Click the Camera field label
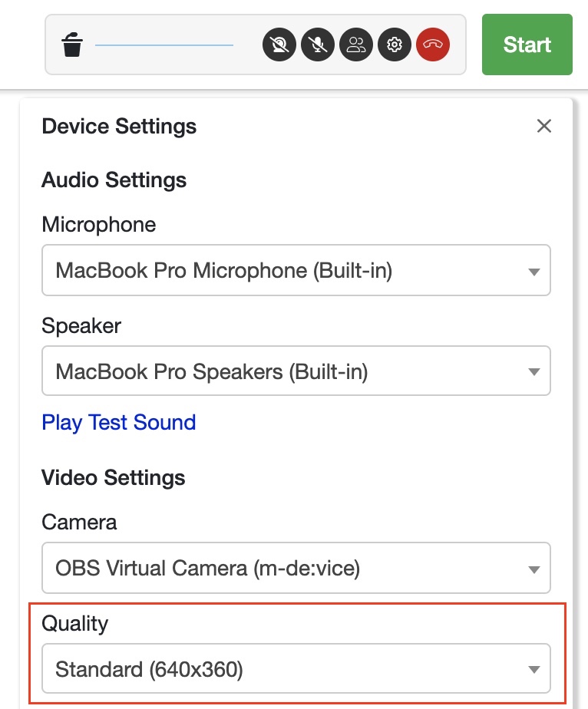This screenshot has height=709, width=588. (x=79, y=523)
